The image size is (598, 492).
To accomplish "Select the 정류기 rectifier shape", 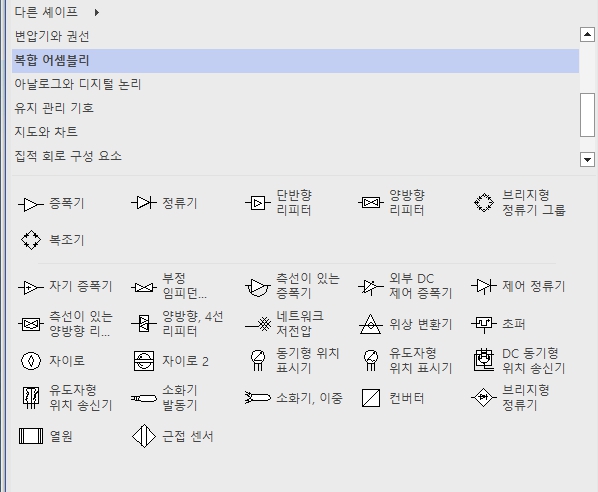I will click(165, 203).
